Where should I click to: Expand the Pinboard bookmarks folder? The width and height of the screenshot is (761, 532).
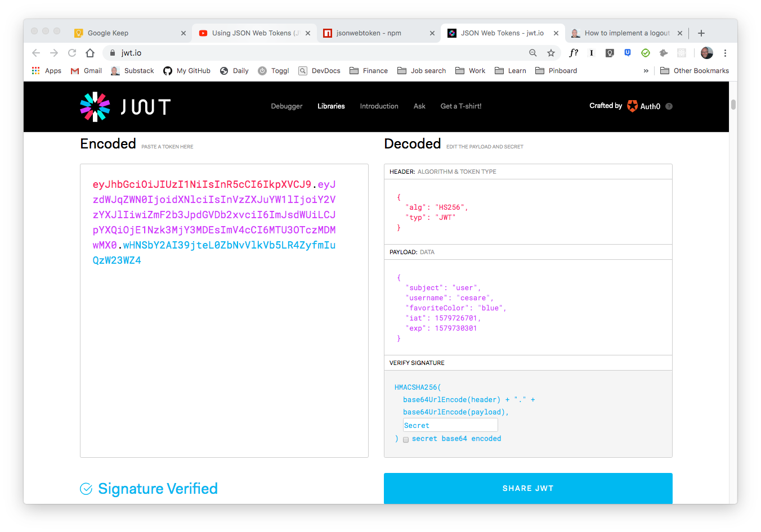point(556,71)
